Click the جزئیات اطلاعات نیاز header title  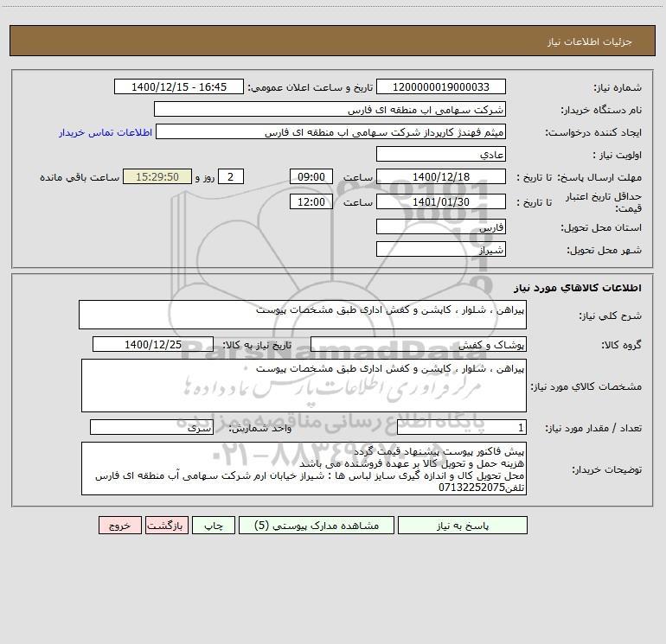point(589,41)
